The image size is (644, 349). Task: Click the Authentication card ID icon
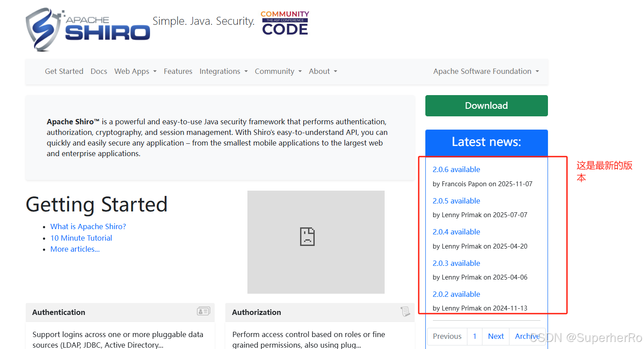point(204,311)
